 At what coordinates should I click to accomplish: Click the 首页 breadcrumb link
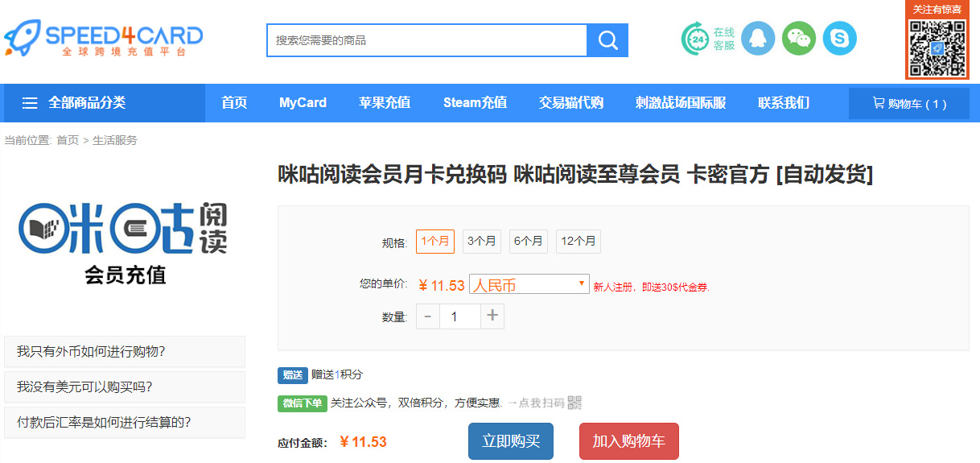(x=68, y=140)
